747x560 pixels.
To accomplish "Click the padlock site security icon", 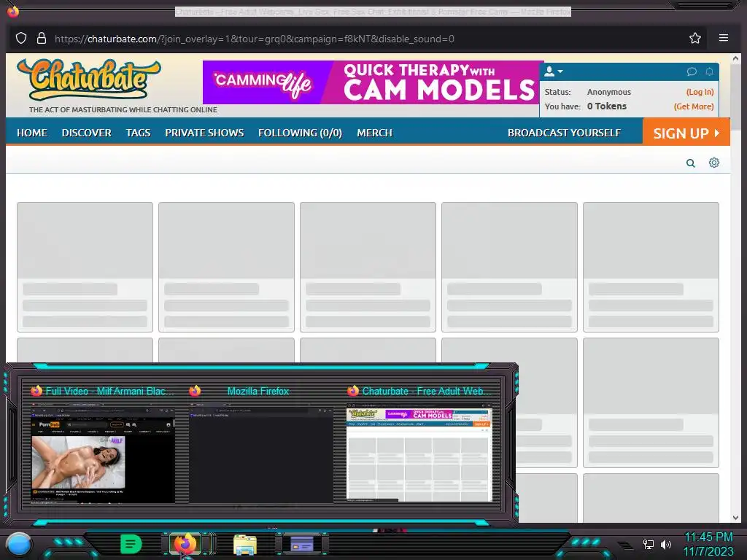I will coord(42,38).
